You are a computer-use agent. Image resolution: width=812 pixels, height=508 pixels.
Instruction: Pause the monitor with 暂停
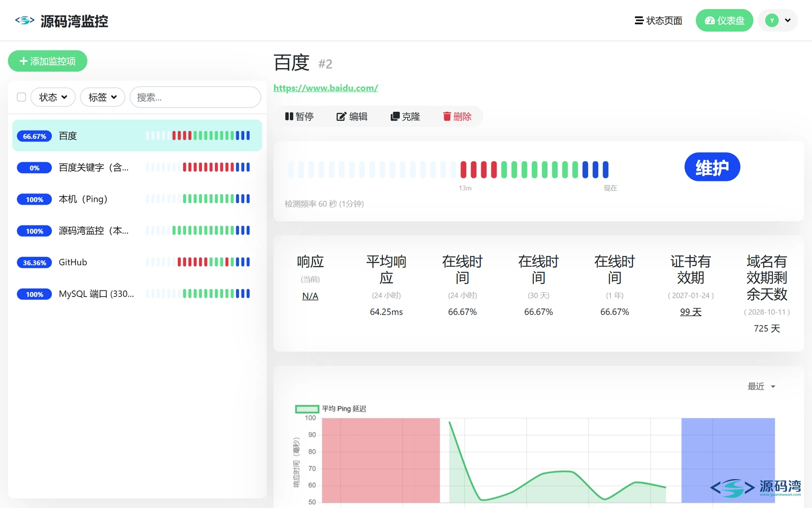coord(299,116)
